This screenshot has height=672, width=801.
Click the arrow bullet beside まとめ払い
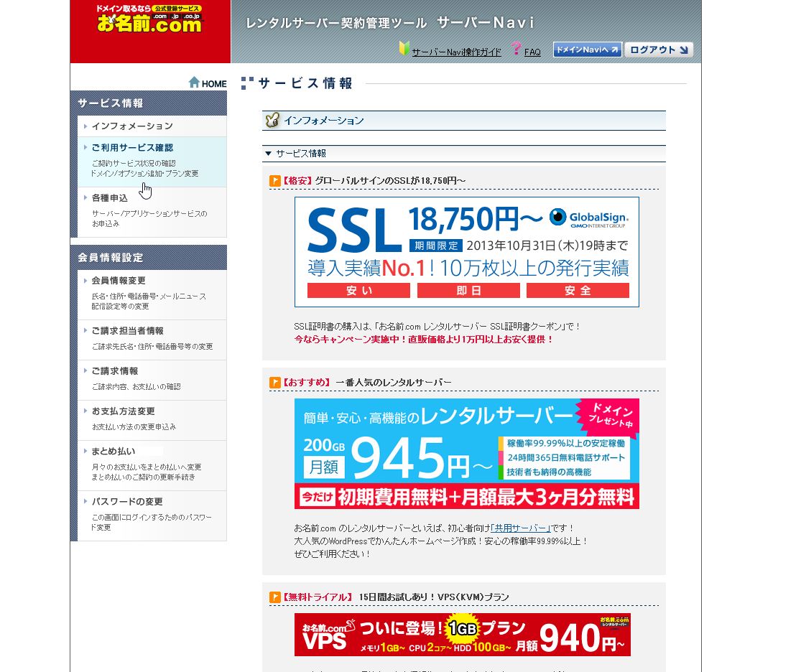pos(85,451)
